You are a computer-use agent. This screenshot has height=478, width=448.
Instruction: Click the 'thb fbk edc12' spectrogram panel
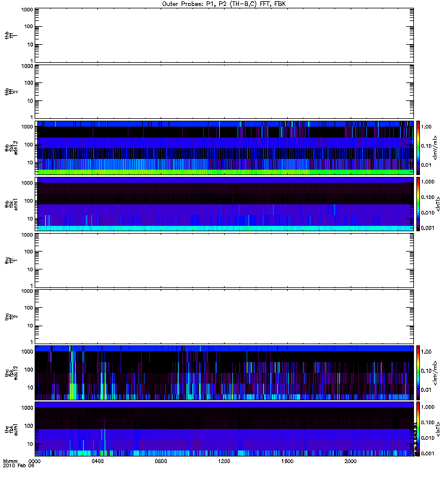(225, 148)
